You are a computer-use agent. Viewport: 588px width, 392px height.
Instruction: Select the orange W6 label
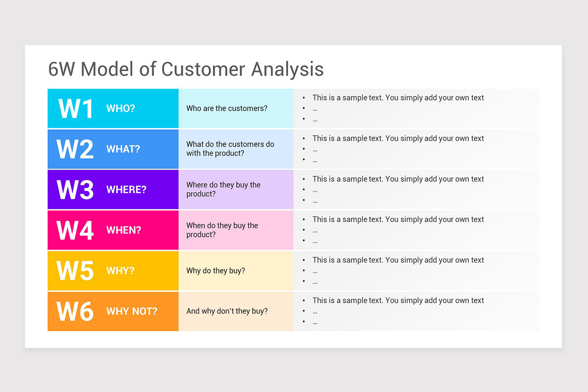click(x=75, y=311)
